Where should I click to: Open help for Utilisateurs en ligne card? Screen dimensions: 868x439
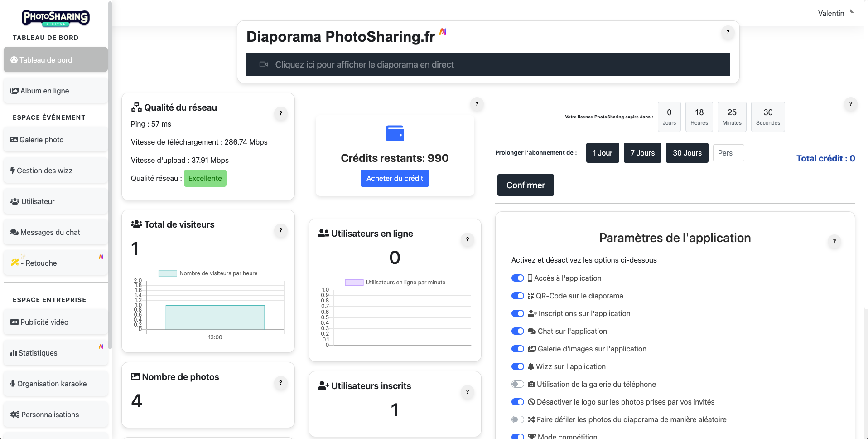tap(468, 239)
